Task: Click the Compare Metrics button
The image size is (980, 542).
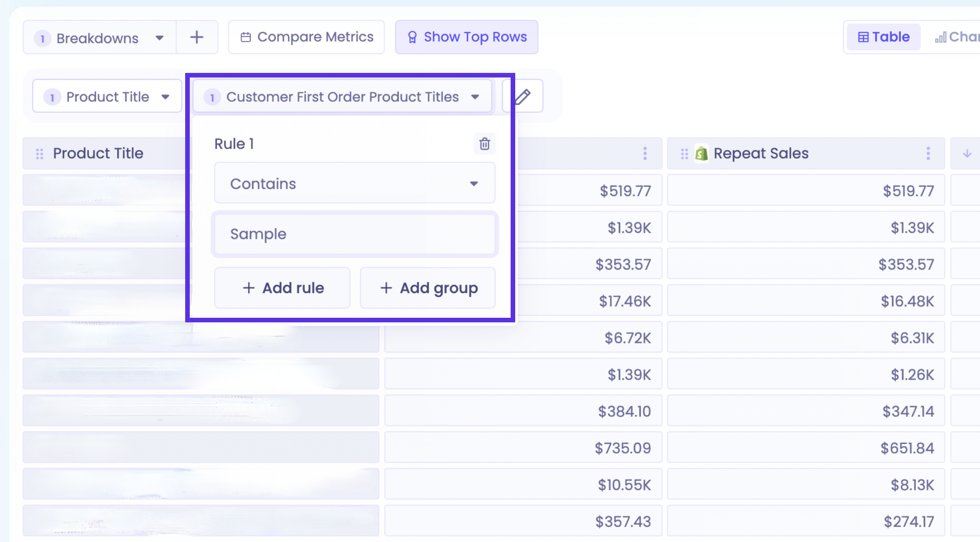Action: coord(306,37)
